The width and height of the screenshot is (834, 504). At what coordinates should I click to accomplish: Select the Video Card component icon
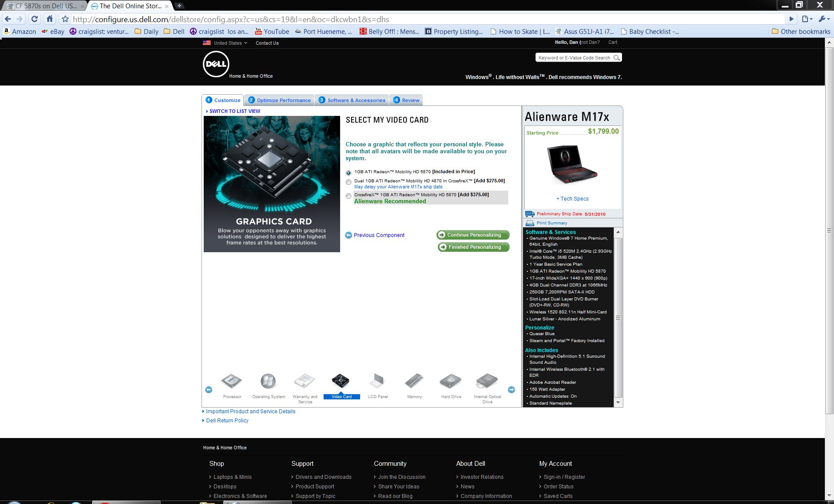pyautogui.click(x=341, y=382)
